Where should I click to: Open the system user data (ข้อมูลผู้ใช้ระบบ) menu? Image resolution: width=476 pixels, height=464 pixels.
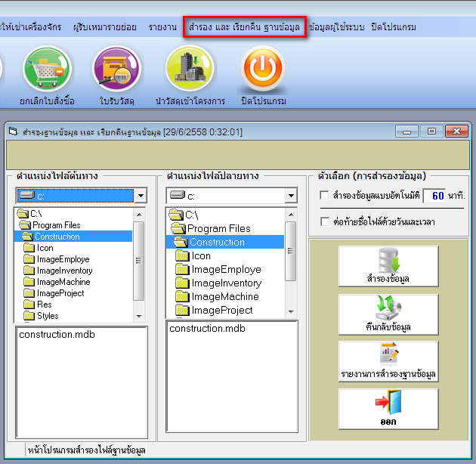[x=336, y=27]
